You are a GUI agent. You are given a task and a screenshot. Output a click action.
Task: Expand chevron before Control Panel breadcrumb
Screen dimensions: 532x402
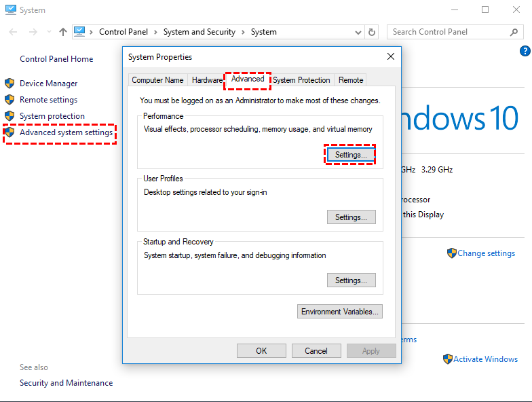[x=91, y=33]
